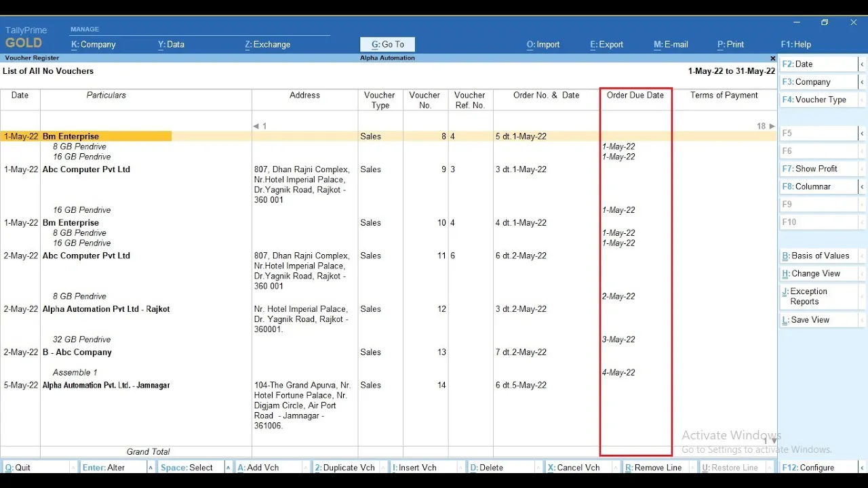Select Alpha Automation Pvt. Ltd. - Jamnagar row
868x488 pixels.
(x=389, y=386)
